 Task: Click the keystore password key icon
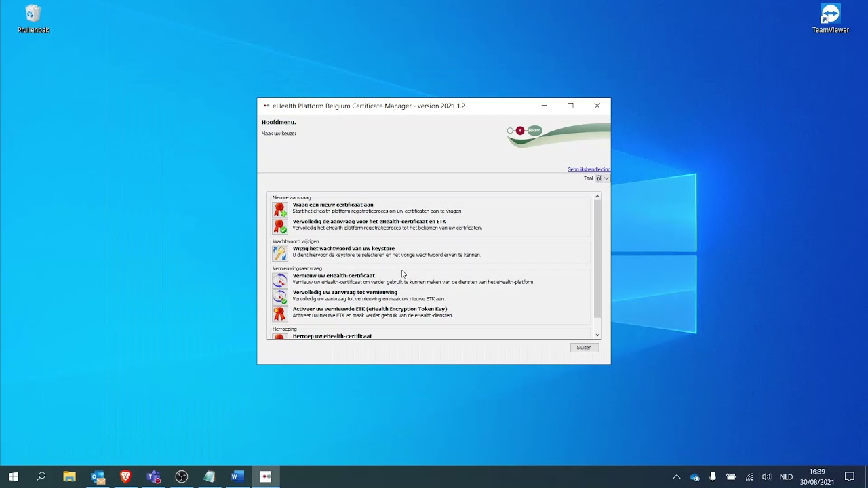click(x=279, y=253)
